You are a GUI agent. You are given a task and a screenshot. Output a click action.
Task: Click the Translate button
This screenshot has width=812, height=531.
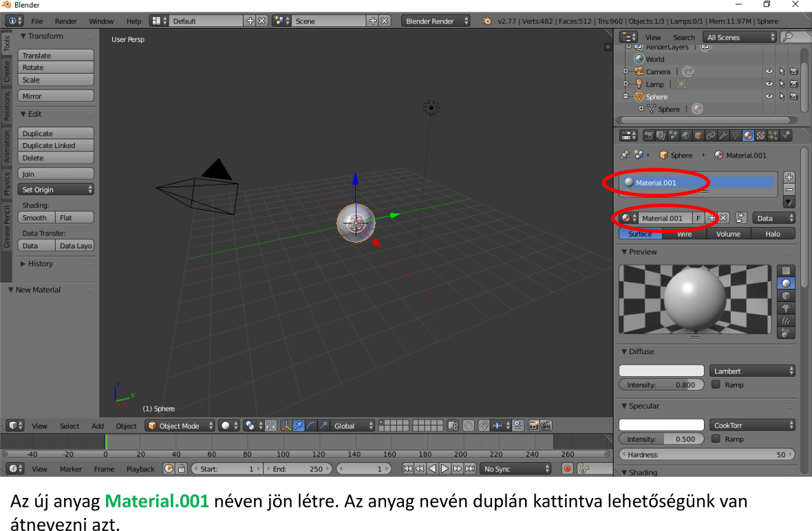click(x=56, y=56)
